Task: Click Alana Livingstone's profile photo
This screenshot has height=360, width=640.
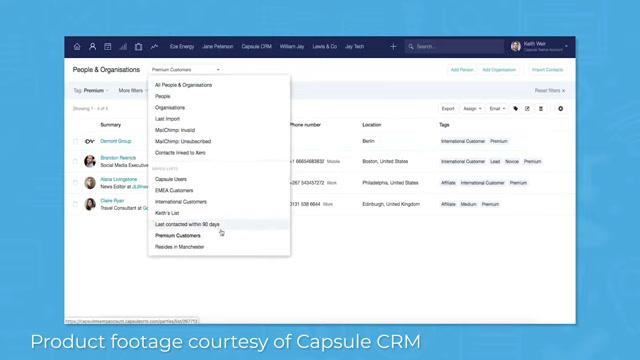Action: (90, 182)
